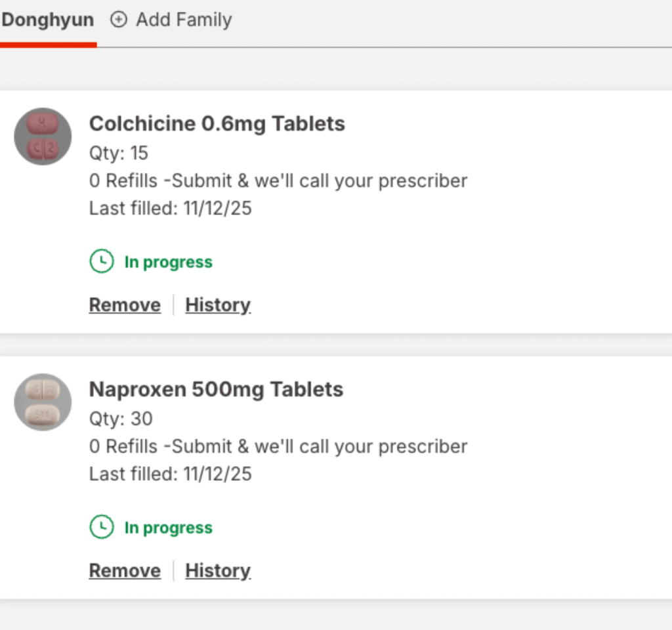
Task: Click the Qty: 15 text
Action: click(x=119, y=153)
